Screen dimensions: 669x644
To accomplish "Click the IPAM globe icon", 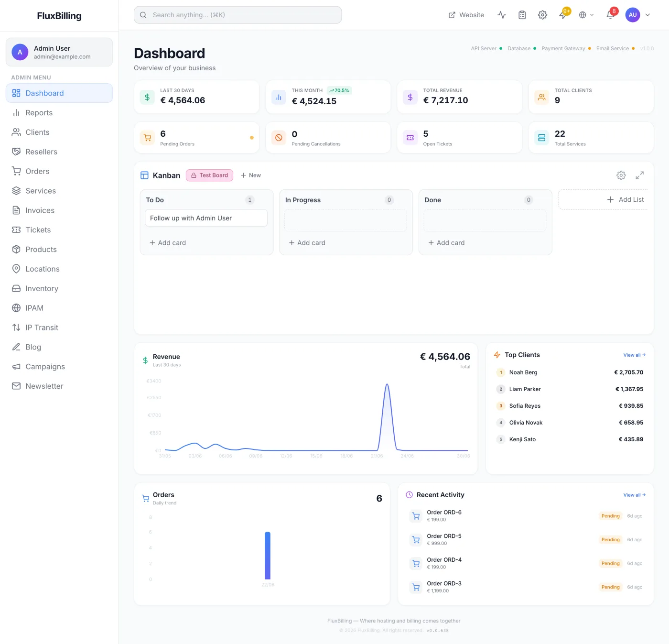I will click(16, 308).
